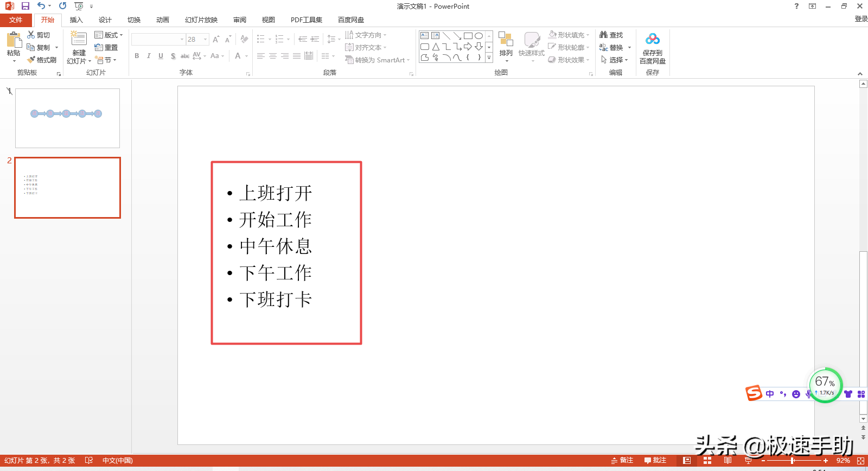
Task: Click the vertical scrollbar down arrow
Action: [863, 419]
